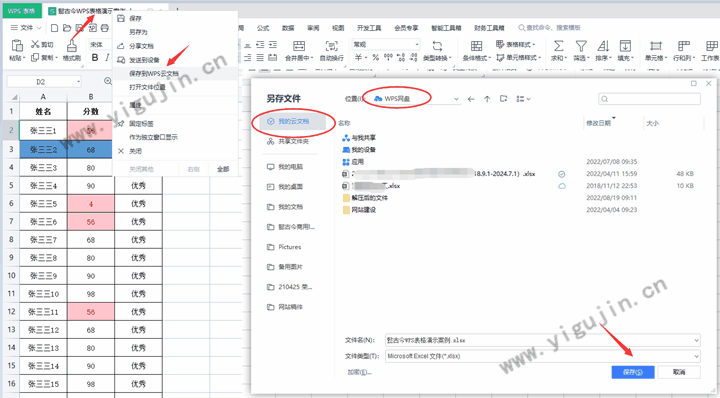
Task: Click the Cut (剪切) scissors icon
Action: (x=35, y=44)
